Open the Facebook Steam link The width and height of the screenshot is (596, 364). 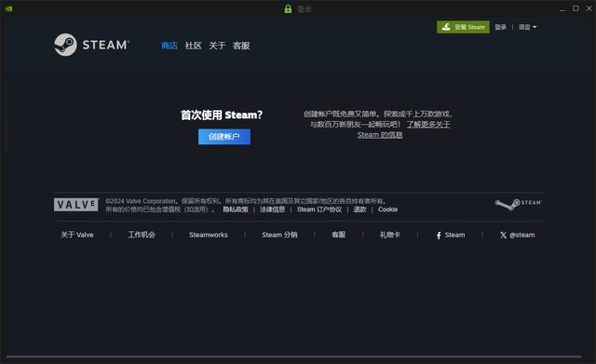pyautogui.click(x=451, y=235)
